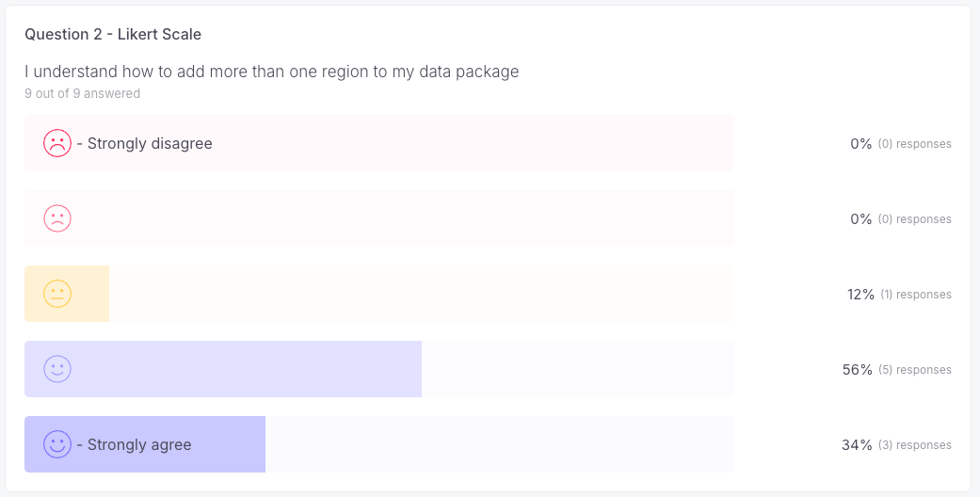980x497 pixels.
Task: Click the question text about adding regions
Action: (272, 72)
